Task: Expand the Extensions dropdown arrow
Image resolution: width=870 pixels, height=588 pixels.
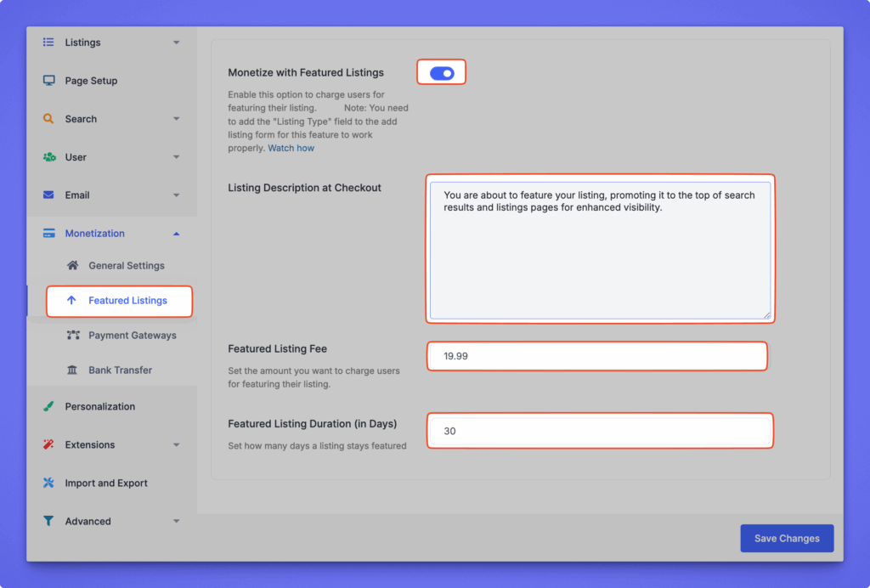Action: [176, 445]
